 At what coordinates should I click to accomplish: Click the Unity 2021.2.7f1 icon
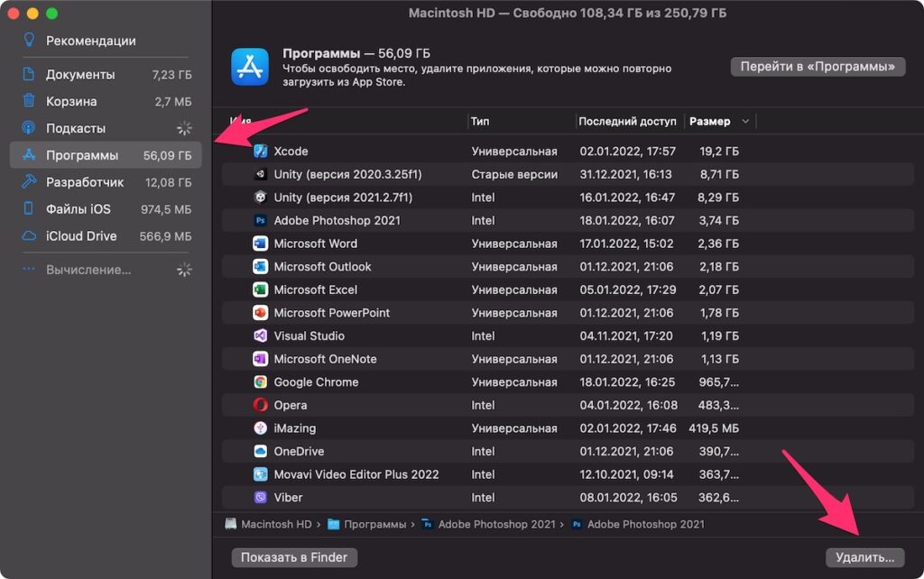[x=261, y=198]
